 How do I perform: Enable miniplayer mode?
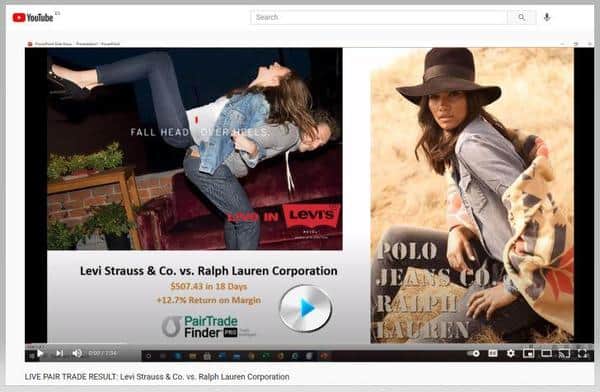[x=528, y=353]
